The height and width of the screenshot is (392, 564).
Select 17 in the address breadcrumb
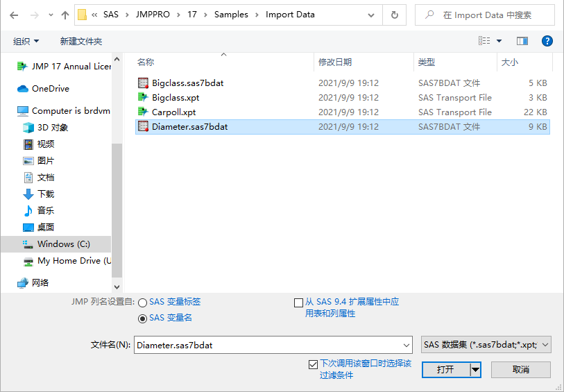point(192,15)
